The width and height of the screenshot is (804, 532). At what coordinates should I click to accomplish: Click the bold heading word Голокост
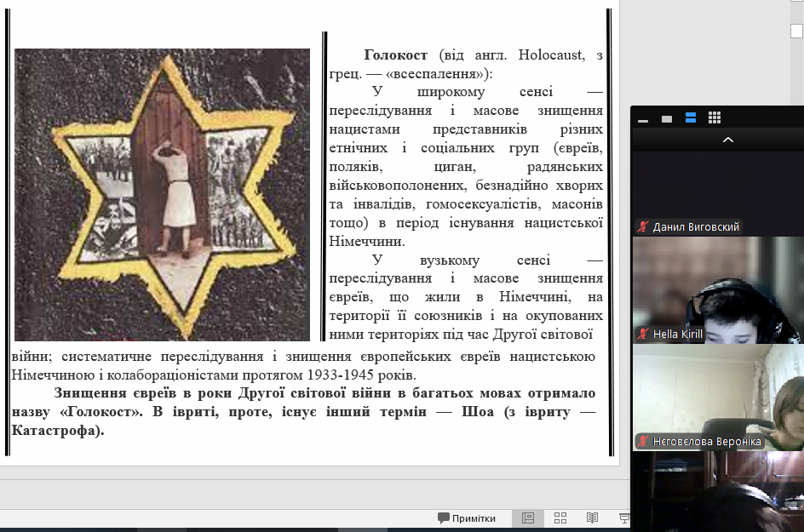pos(395,54)
